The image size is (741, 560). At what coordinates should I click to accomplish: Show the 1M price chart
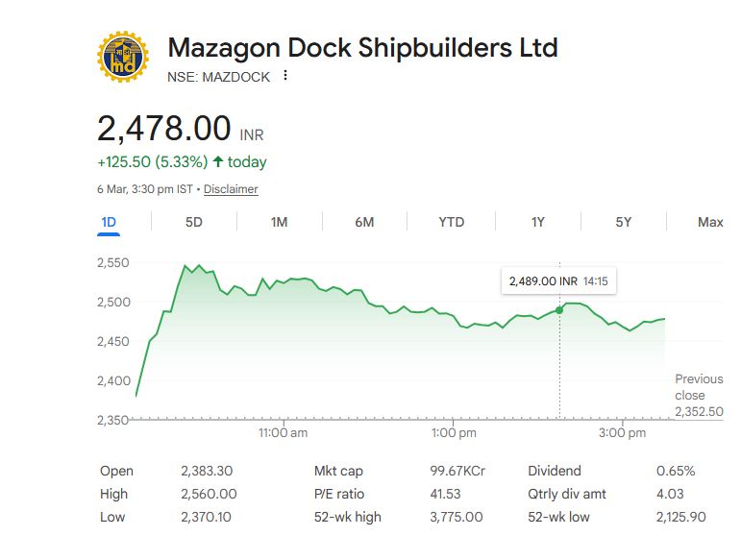(279, 222)
